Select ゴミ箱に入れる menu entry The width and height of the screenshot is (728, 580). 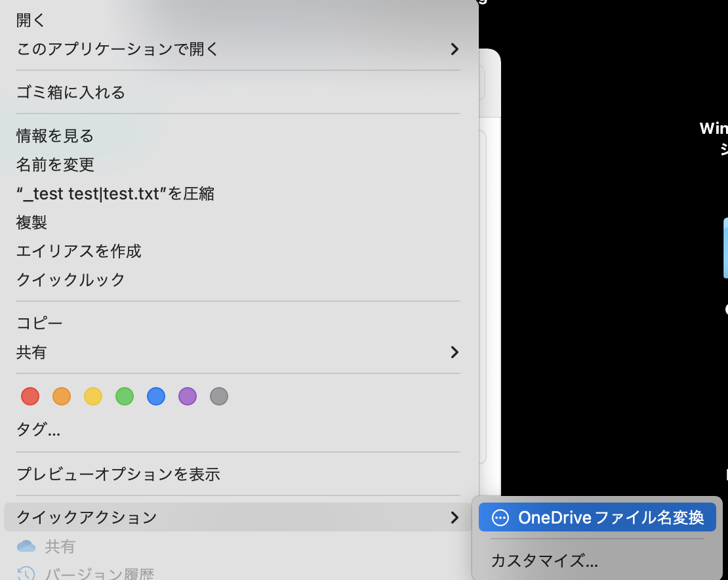coord(71,93)
